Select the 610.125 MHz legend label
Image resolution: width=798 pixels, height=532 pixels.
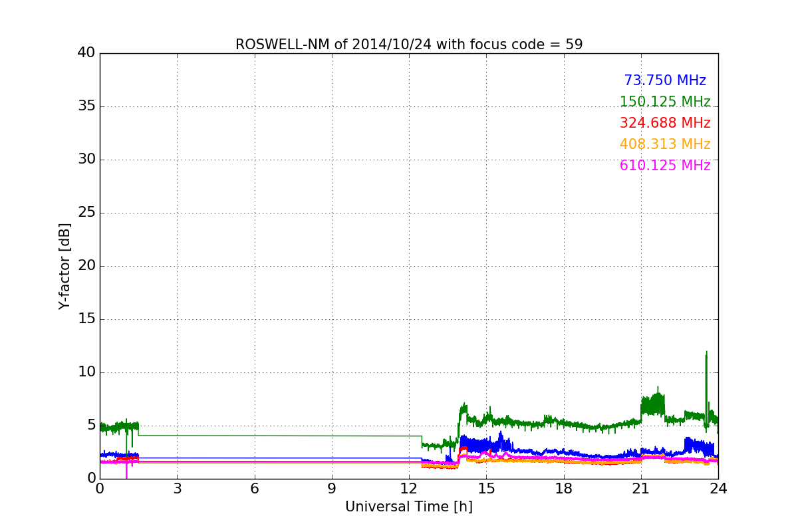tap(665, 166)
